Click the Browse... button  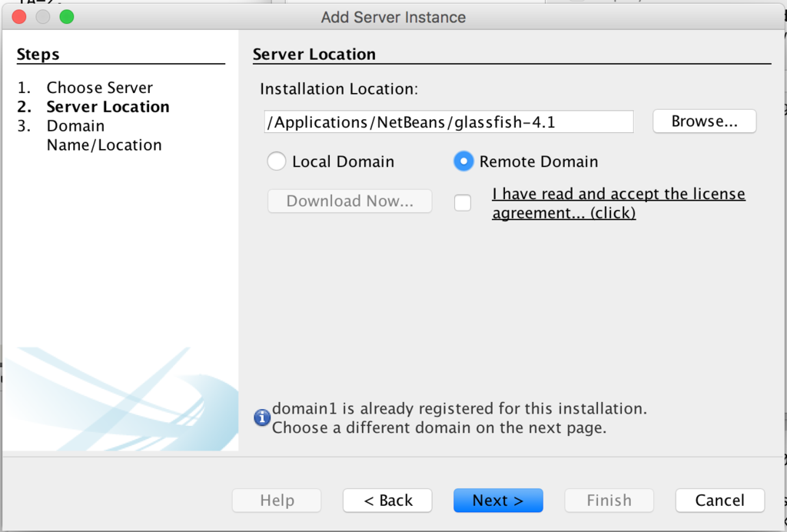[704, 121]
